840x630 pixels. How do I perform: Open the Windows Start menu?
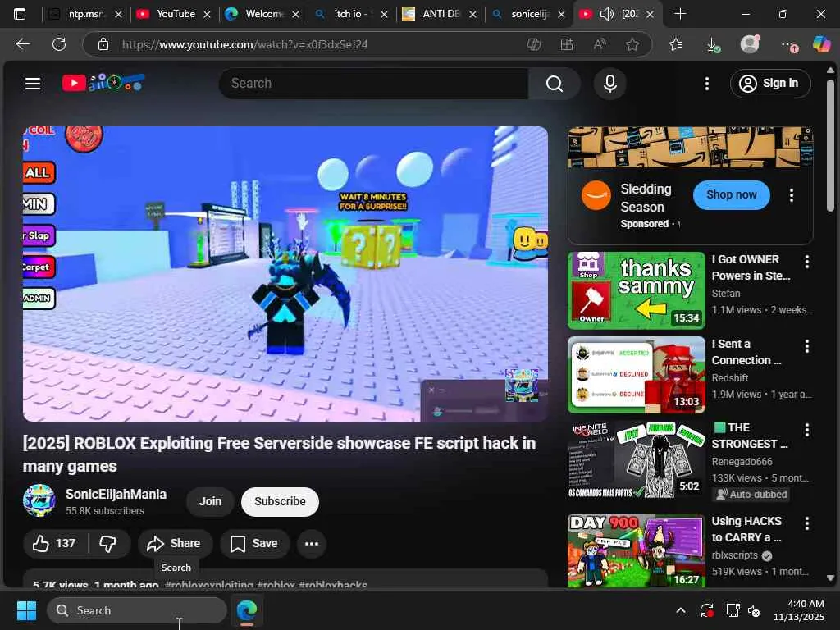click(x=26, y=610)
